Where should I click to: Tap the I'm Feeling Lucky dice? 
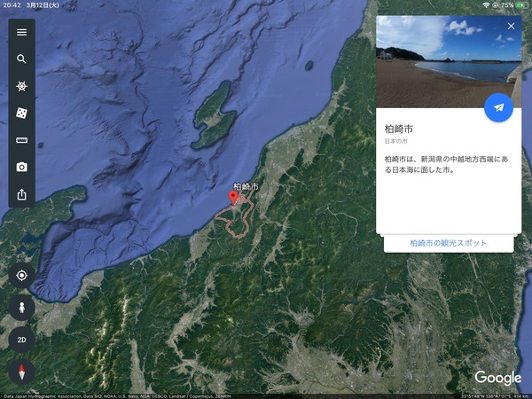click(x=21, y=113)
